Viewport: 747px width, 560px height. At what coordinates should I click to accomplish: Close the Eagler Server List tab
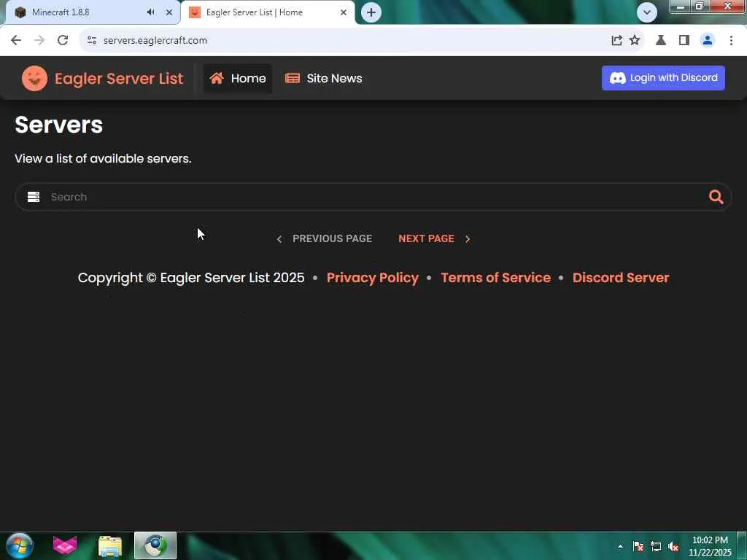343,12
